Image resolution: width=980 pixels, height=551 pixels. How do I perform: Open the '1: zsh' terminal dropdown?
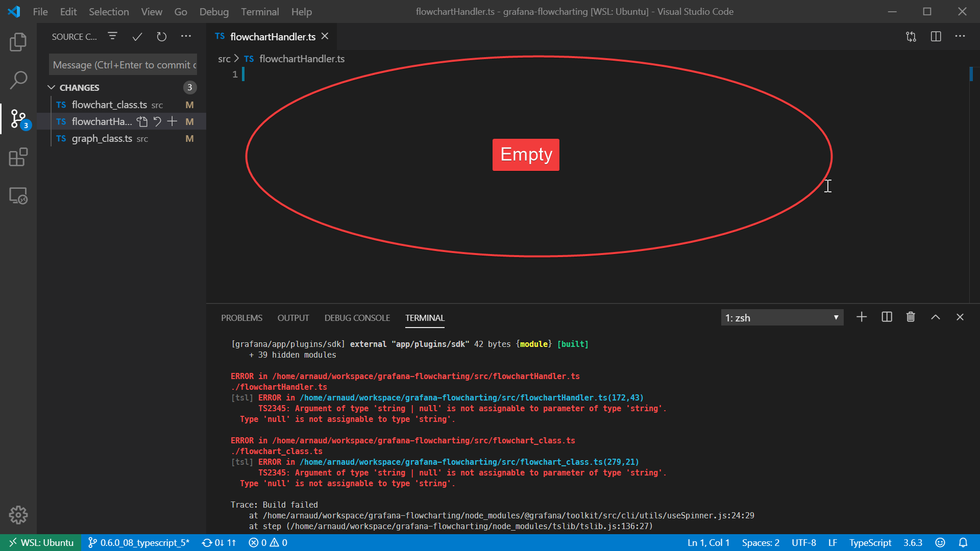tap(782, 317)
